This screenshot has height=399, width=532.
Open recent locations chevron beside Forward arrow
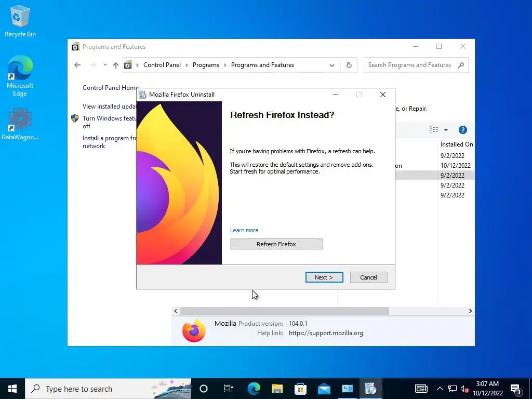pos(105,65)
